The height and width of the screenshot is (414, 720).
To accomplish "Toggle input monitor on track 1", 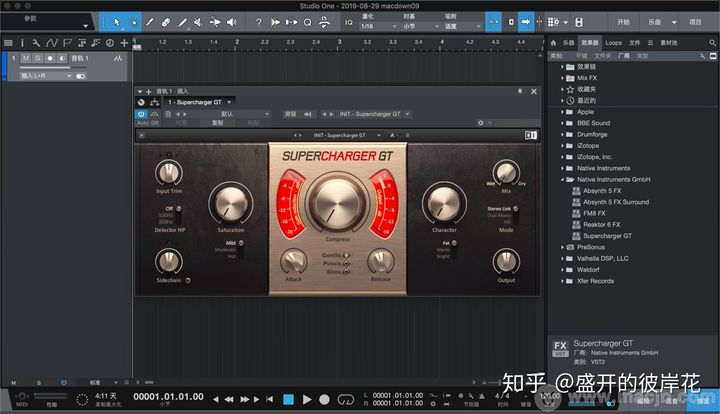I will [x=62, y=58].
